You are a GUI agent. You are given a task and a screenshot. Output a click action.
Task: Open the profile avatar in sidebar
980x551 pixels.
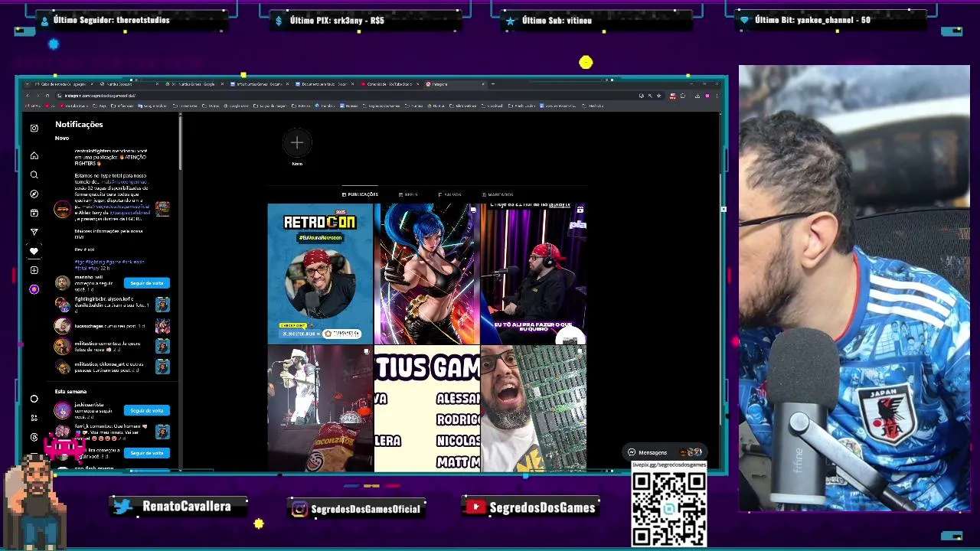[x=34, y=289]
